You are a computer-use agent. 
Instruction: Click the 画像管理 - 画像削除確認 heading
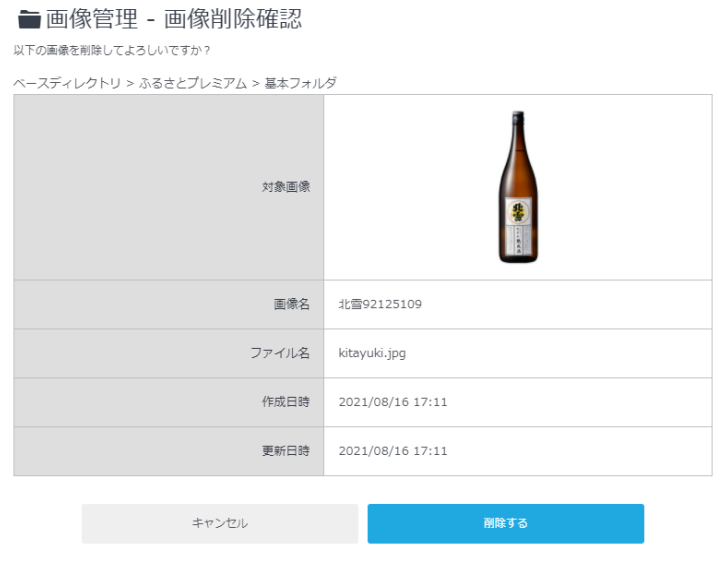[174, 19]
